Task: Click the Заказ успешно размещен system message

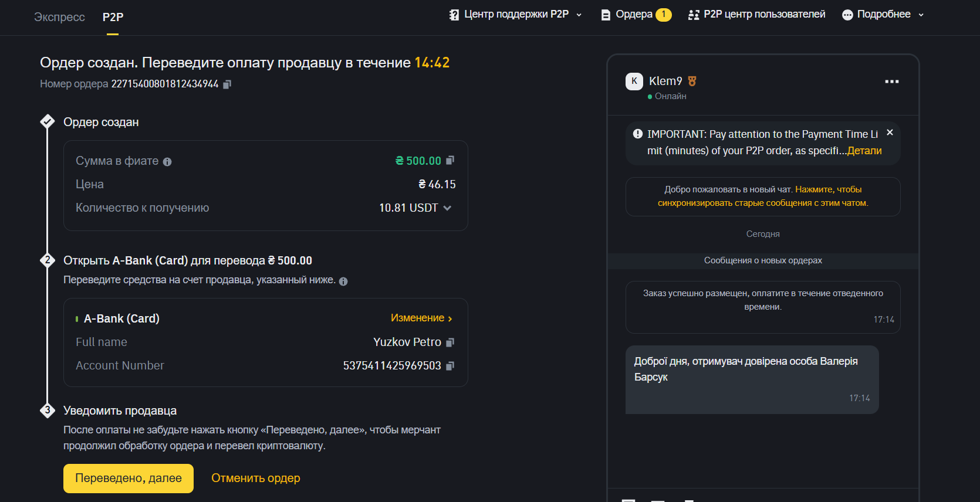Action: pos(763,307)
